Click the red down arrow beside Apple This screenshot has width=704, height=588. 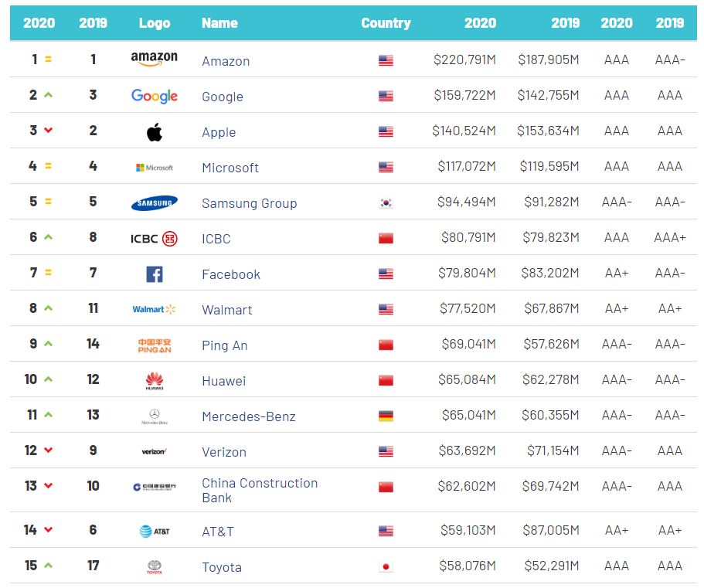(x=48, y=131)
